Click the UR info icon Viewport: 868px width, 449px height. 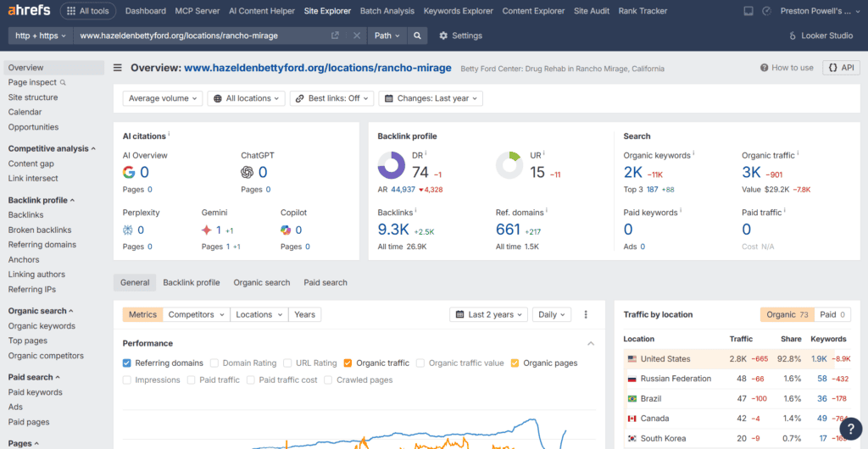pos(545,153)
